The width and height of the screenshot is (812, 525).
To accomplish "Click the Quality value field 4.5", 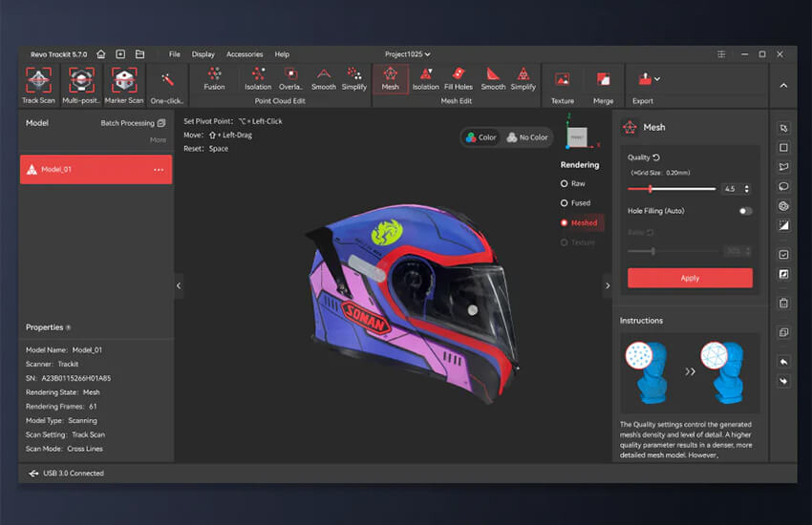I will pos(732,189).
